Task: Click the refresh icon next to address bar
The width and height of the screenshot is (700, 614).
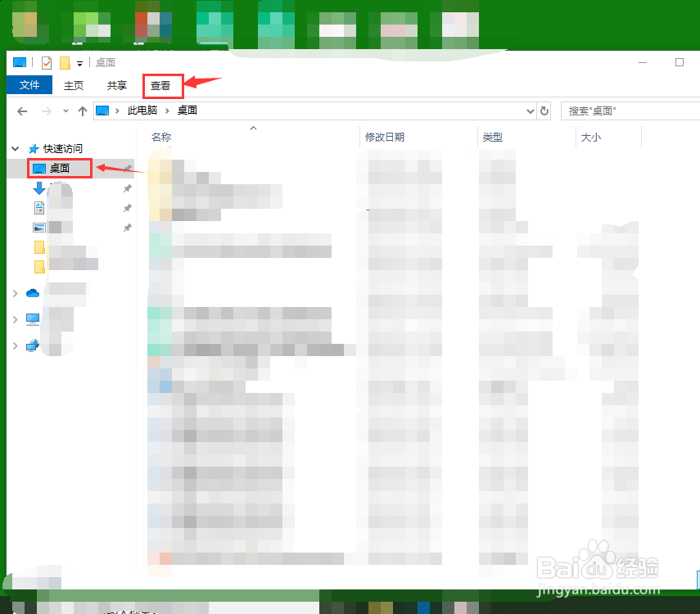Action: click(x=544, y=111)
